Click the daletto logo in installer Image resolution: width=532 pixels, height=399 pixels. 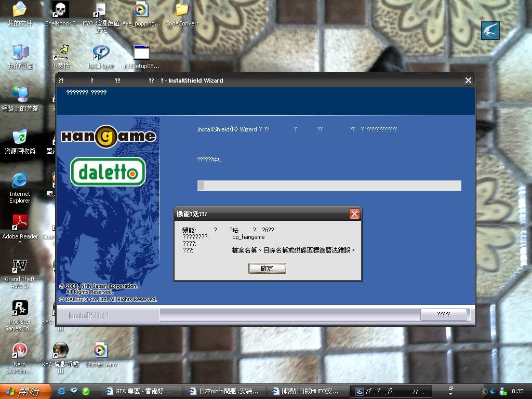(x=108, y=171)
